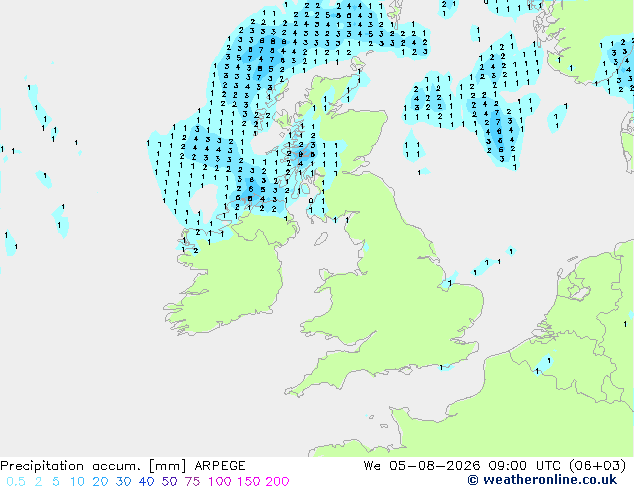Click the 20 mm legend value

tap(100, 482)
